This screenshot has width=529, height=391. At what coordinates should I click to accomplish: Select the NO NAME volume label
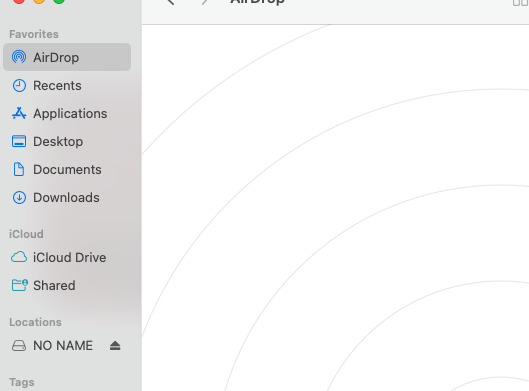pyautogui.click(x=63, y=346)
